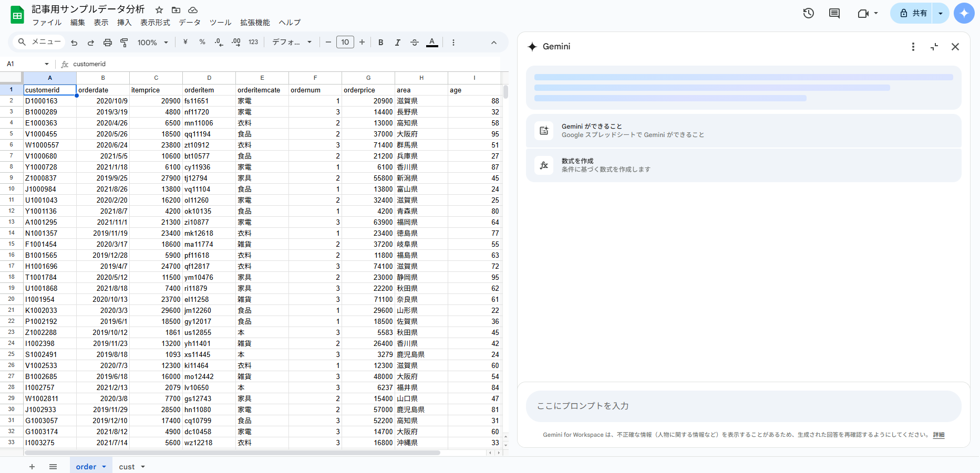Redo the last action
Screen dimensions: 980x473
(91, 43)
